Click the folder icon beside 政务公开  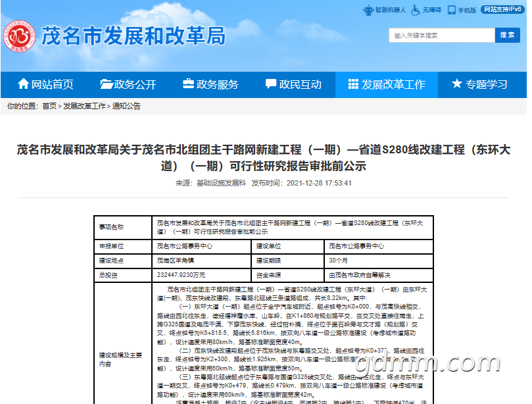tap(106, 84)
